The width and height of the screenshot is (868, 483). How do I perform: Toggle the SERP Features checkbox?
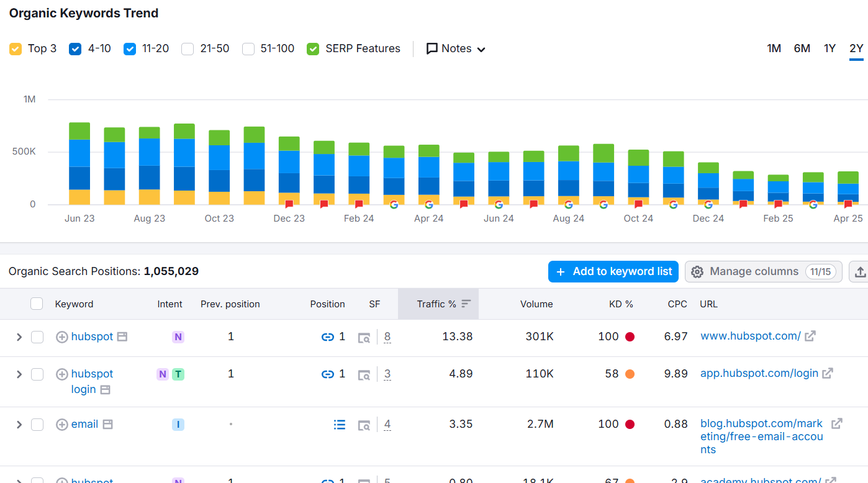click(313, 49)
